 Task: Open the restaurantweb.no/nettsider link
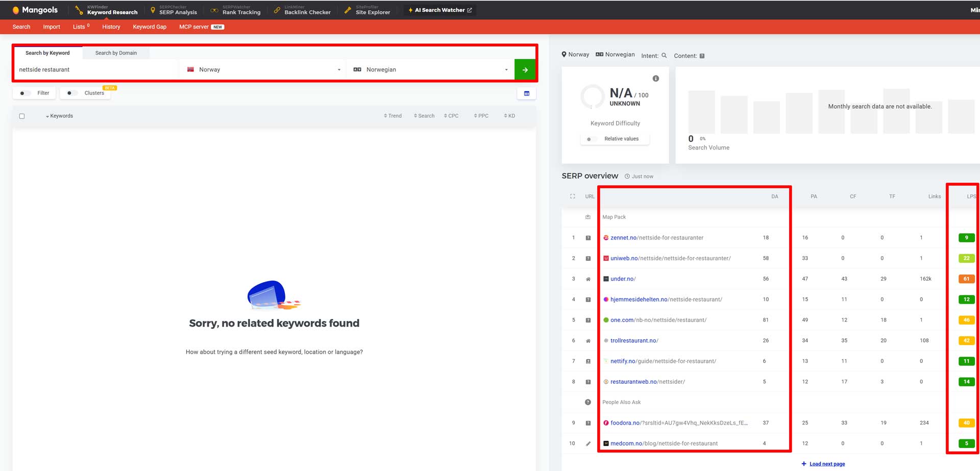(x=648, y=382)
